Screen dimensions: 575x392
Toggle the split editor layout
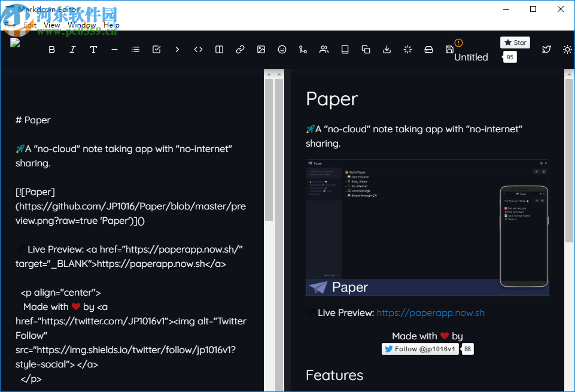[219, 49]
